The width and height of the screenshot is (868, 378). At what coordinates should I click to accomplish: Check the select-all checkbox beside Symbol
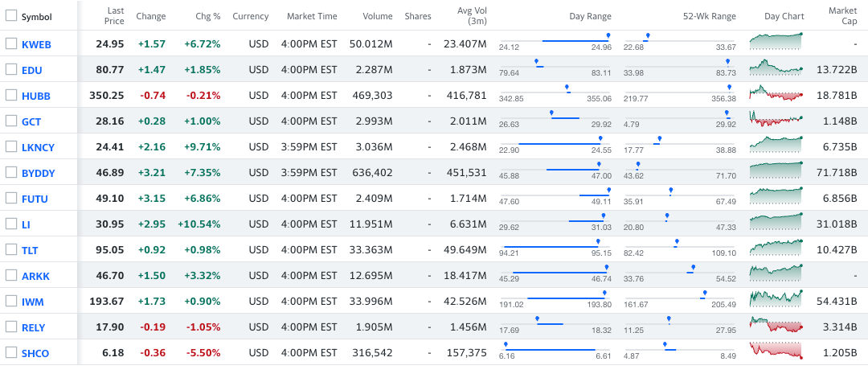(x=11, y=16)
